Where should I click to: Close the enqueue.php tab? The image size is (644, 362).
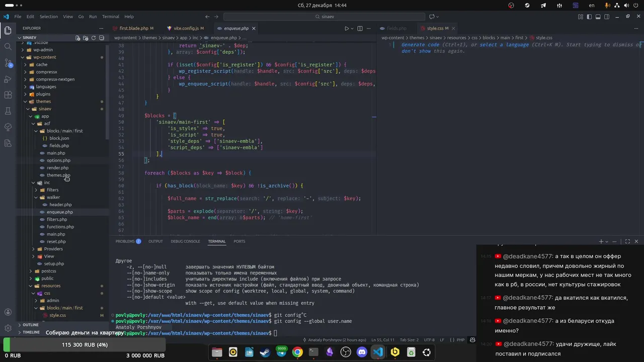(x=254, y=29)
